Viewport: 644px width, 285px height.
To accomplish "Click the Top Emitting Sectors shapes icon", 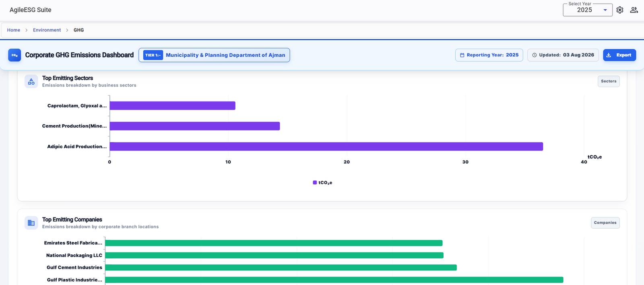I will click(31, 81).
